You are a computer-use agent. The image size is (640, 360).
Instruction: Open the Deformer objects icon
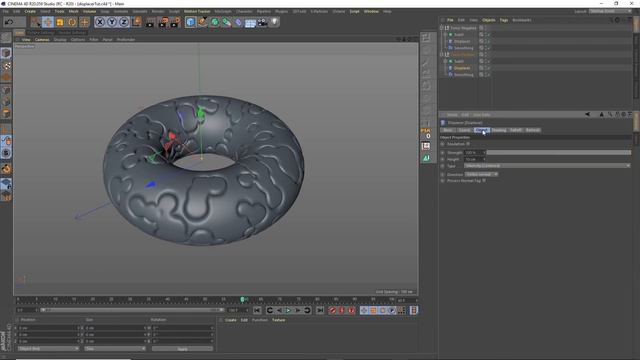pos(238,22)
